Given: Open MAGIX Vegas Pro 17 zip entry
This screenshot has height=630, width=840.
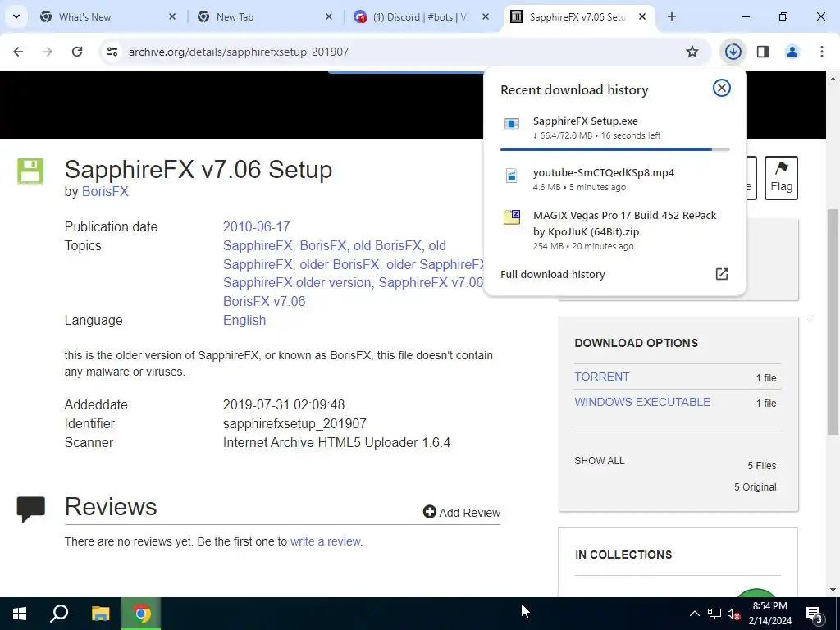Looking at the screenshot, I should click(x=614, y=230).
